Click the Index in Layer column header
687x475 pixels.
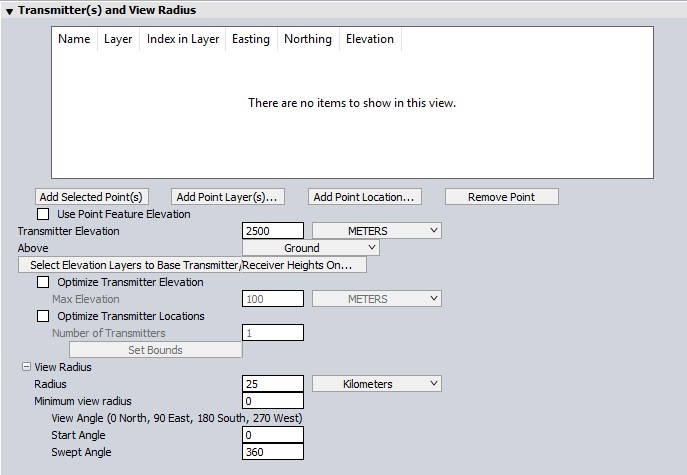pos(182,39)
